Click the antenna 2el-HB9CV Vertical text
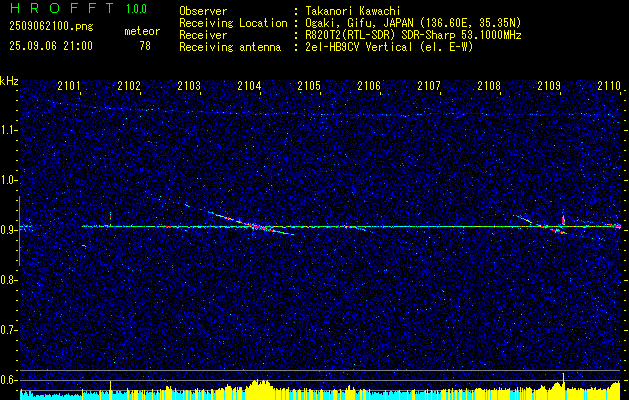Image resolution: width=629 pixels, height=400 pixels. click(389, 47)
